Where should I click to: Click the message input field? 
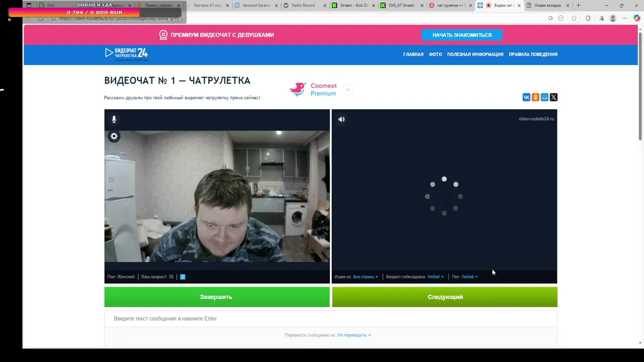pyautogui.click(x=331, y=318)
